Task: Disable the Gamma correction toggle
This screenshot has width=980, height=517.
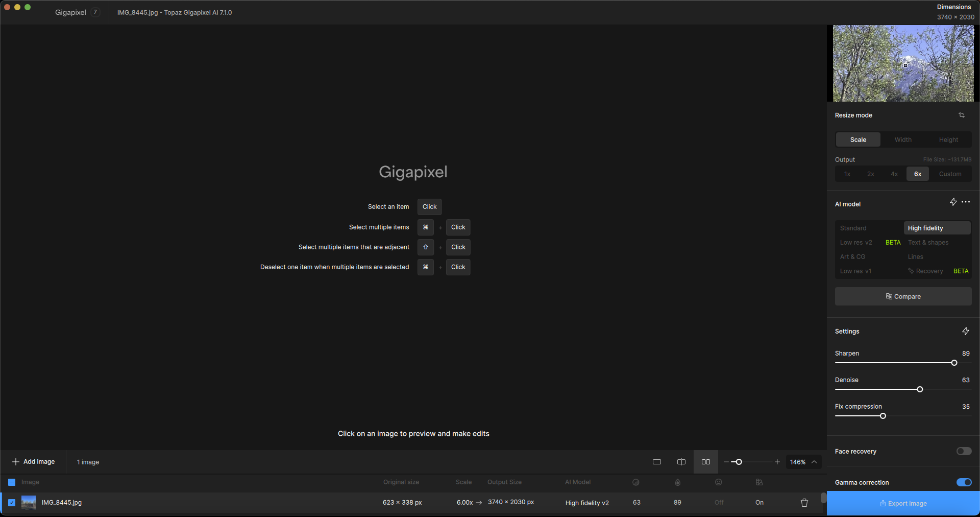Action: [964, 483]
